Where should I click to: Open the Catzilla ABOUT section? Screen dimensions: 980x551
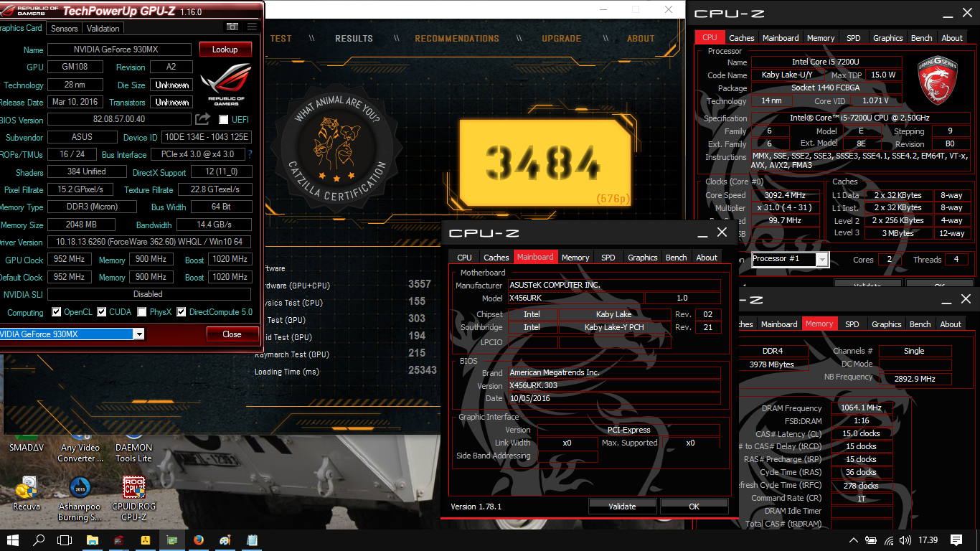[x=641, y=39]
